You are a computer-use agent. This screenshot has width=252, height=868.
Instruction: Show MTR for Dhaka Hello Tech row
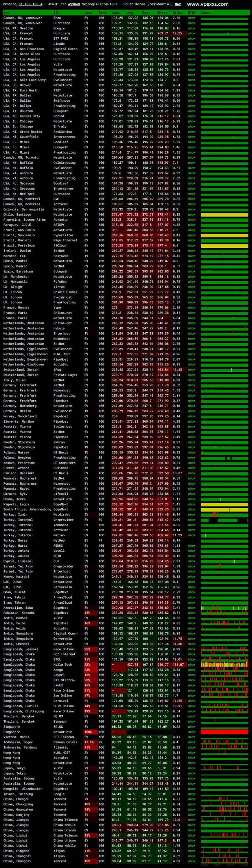point(192,664)
